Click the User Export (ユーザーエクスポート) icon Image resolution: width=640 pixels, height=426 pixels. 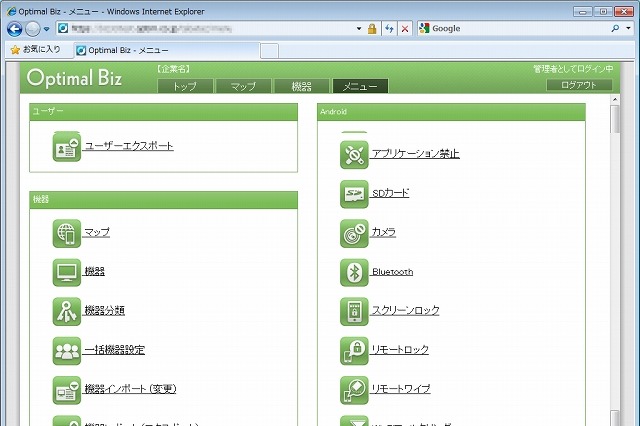point(67,146)
